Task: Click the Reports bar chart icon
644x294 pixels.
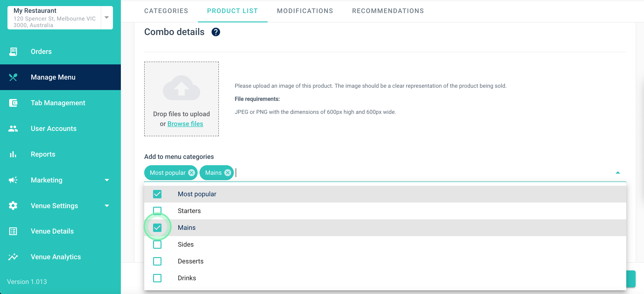Action: [x=13, y=154]
